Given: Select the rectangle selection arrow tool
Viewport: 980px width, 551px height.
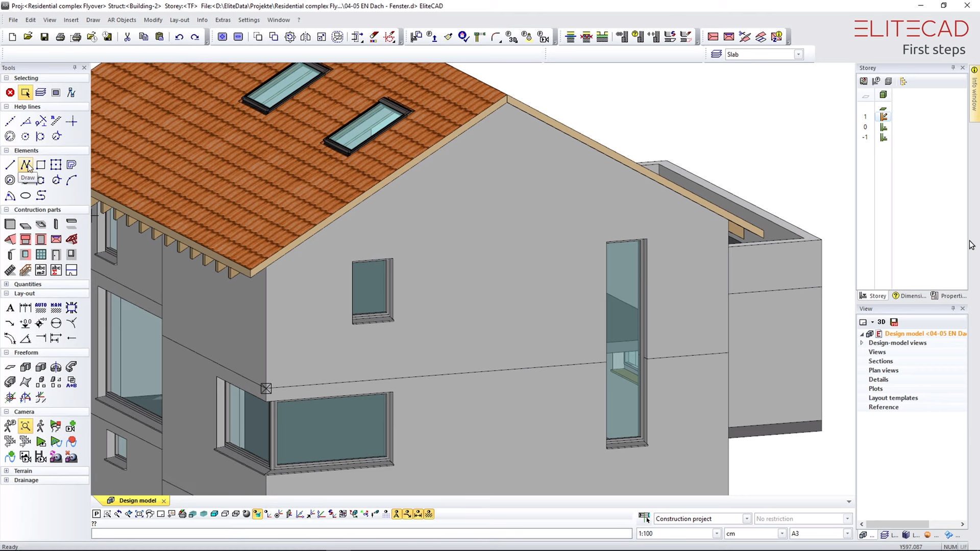Looking at the screenshot, I should (25, 92).
